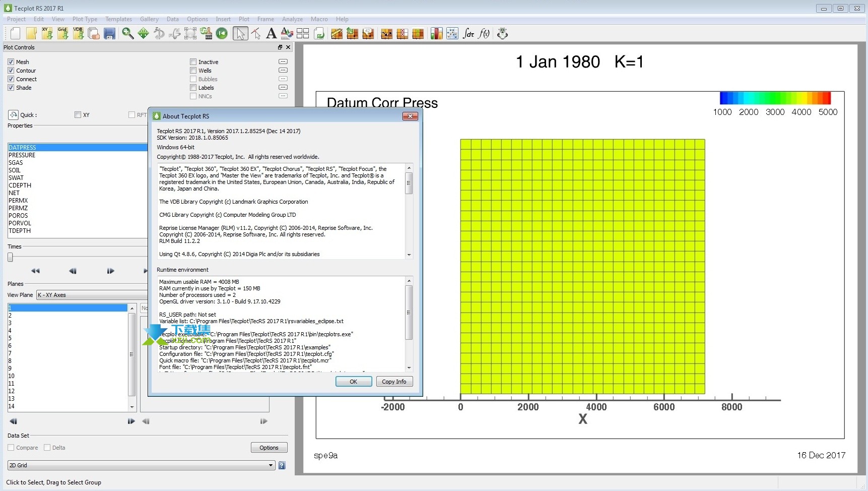The image size is (868, 491).
Task: Uncheck the Mesh checkbox
Action: [11, 62]
